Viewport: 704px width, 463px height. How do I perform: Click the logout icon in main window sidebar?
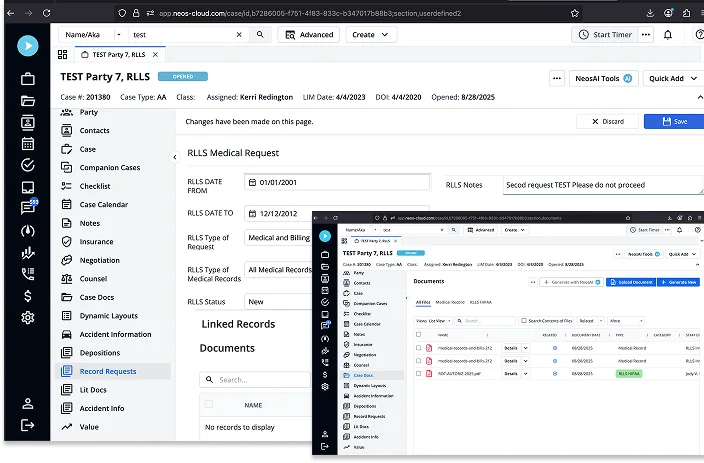click(x=28, y=425)
